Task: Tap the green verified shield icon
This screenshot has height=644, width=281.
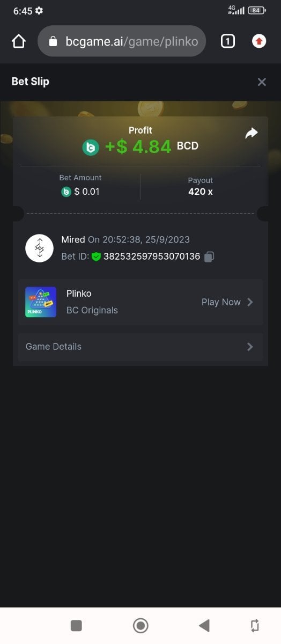Action: 96,257
